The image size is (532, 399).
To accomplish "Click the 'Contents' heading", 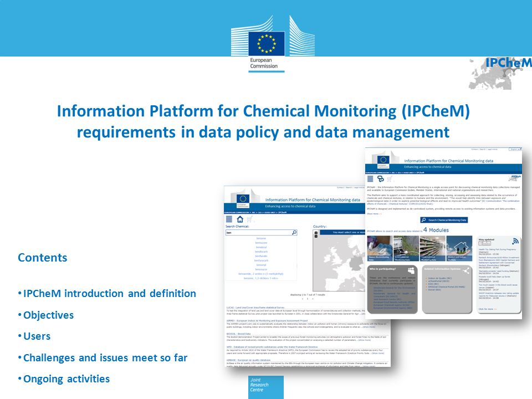I will click(x=43, y=258).
